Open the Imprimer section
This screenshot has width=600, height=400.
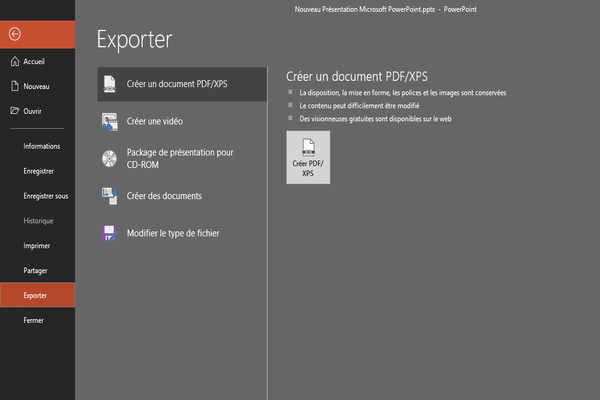point(38,246)
